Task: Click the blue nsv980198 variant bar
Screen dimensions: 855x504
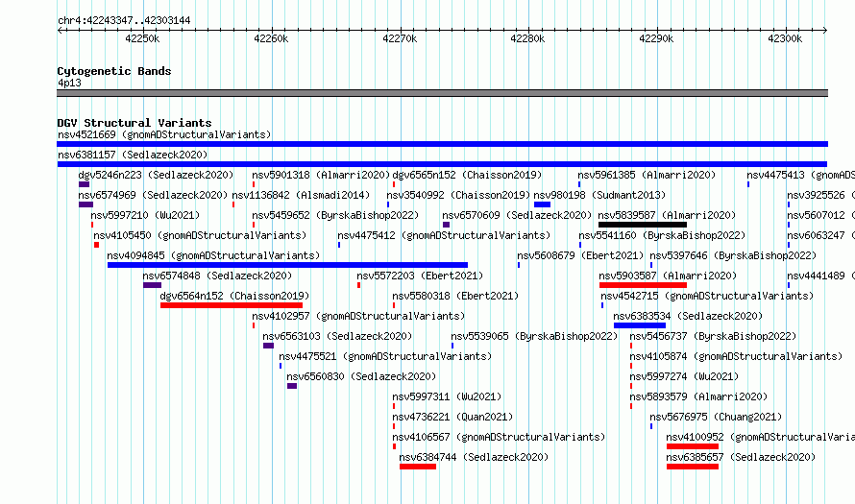Action: click(542, 204)
